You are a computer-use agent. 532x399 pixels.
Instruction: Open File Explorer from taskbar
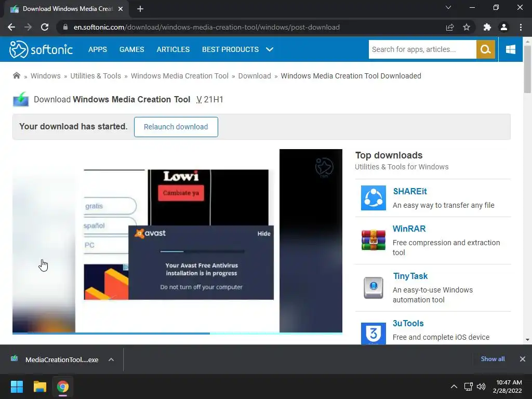coord(39,387)
